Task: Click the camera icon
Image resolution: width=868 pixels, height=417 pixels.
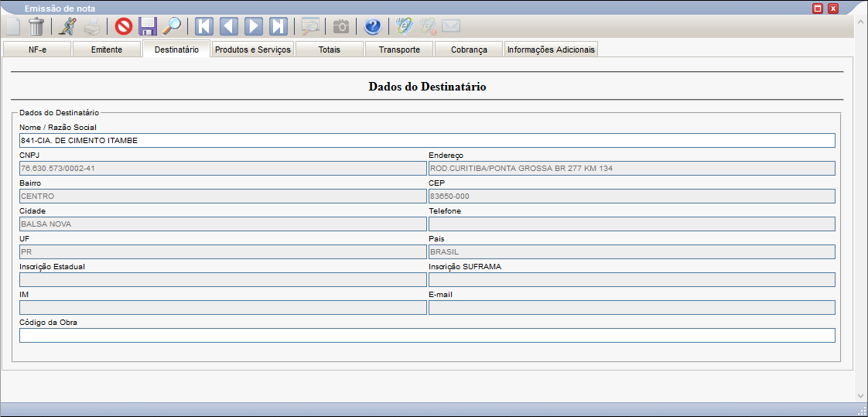Action: click(x=341, y=26)
